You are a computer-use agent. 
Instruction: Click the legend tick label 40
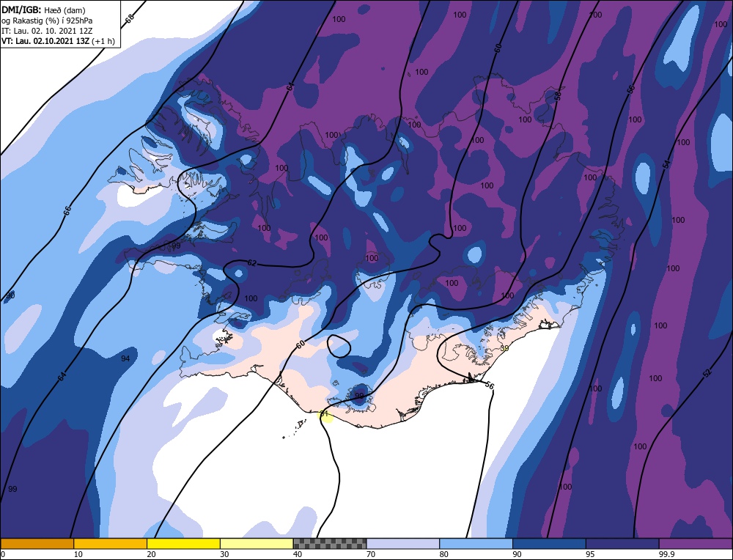[298, 554]
